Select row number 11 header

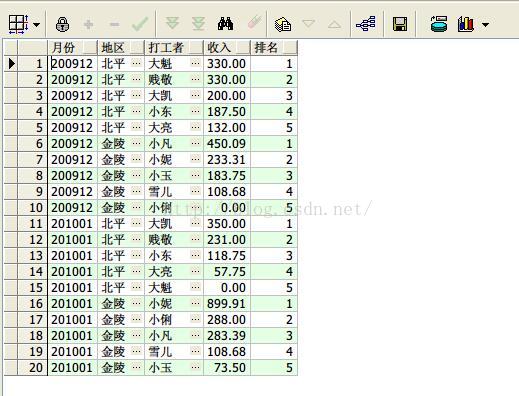click(32, 224)
